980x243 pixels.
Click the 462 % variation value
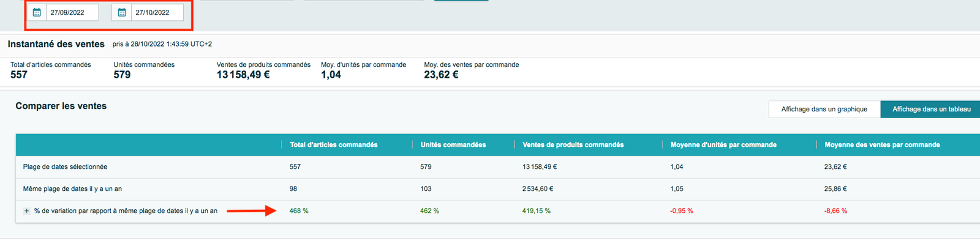point(429,211)
